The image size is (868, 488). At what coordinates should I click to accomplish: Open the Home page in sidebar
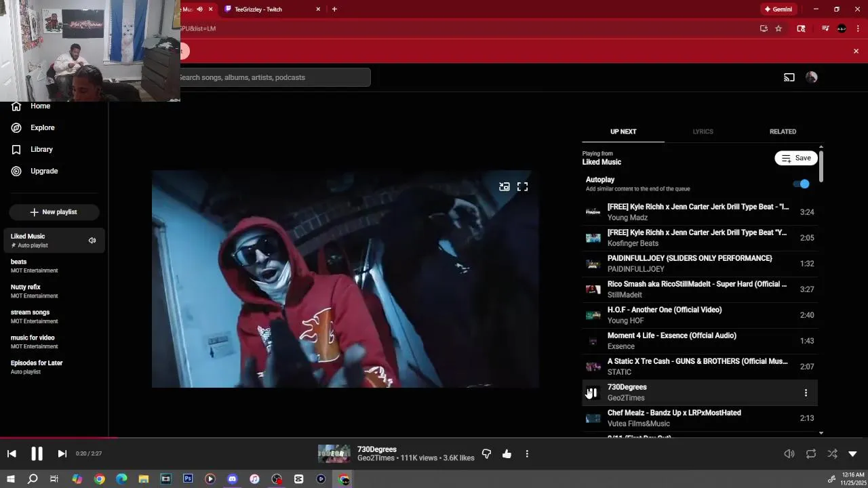[40, 106]
